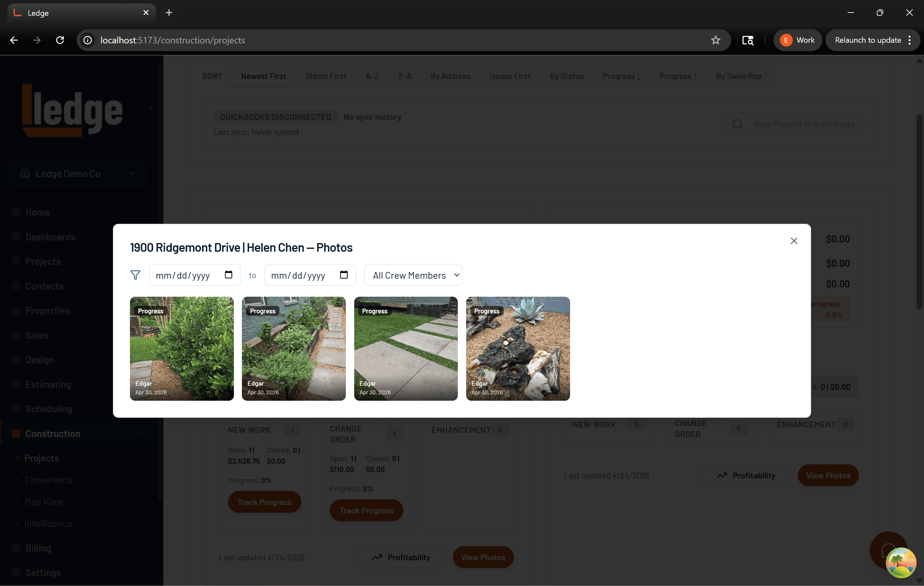Click View Photos on the right project card
Viewport: 924px width, 586px height.
[x=828, y=476]
